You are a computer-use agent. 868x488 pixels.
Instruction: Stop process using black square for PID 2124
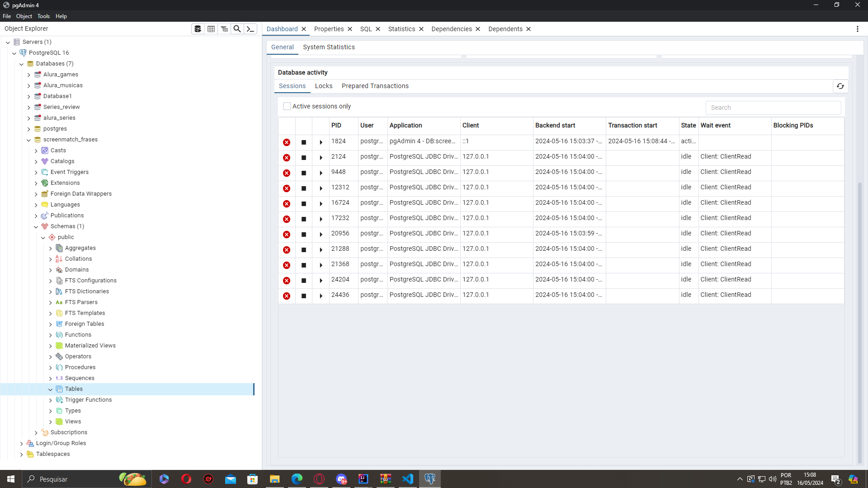[304, 157]
